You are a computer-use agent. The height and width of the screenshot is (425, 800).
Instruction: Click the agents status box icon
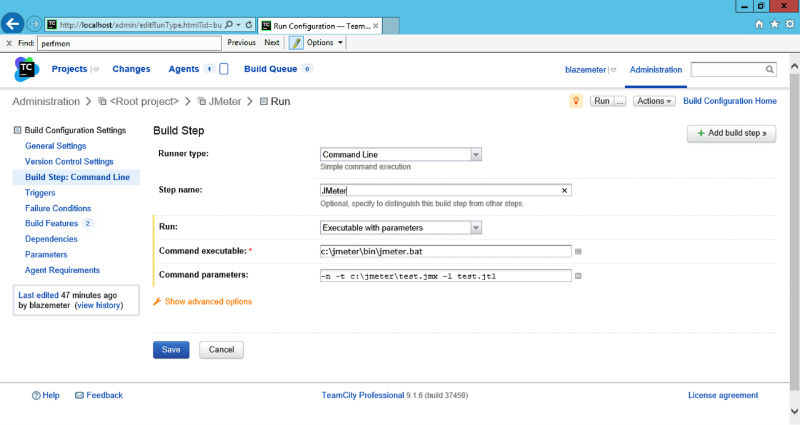[x=223, y=69]
